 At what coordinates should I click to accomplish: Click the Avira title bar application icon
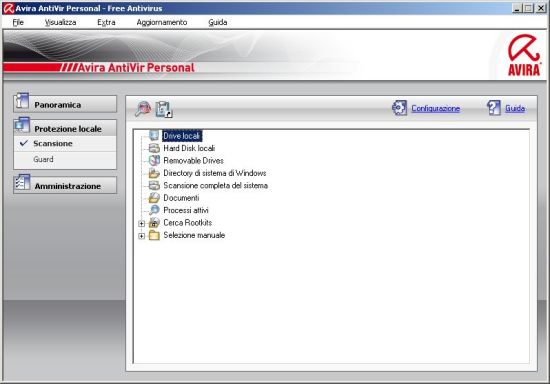click(8, 8)
